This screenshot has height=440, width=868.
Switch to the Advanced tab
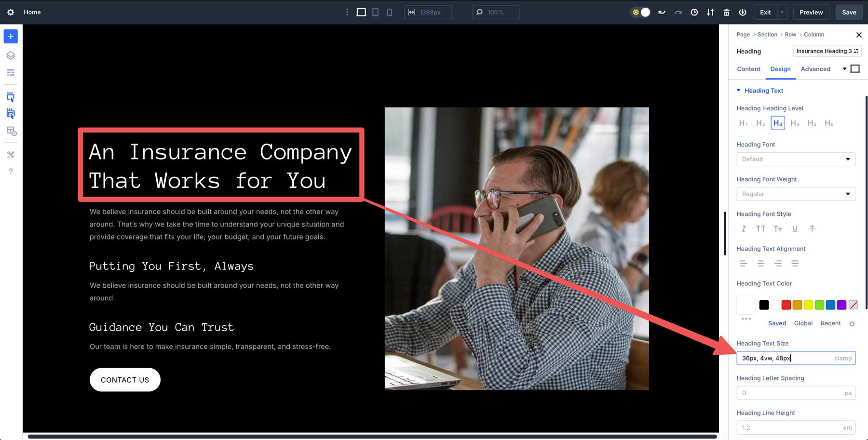click(815, 69)
